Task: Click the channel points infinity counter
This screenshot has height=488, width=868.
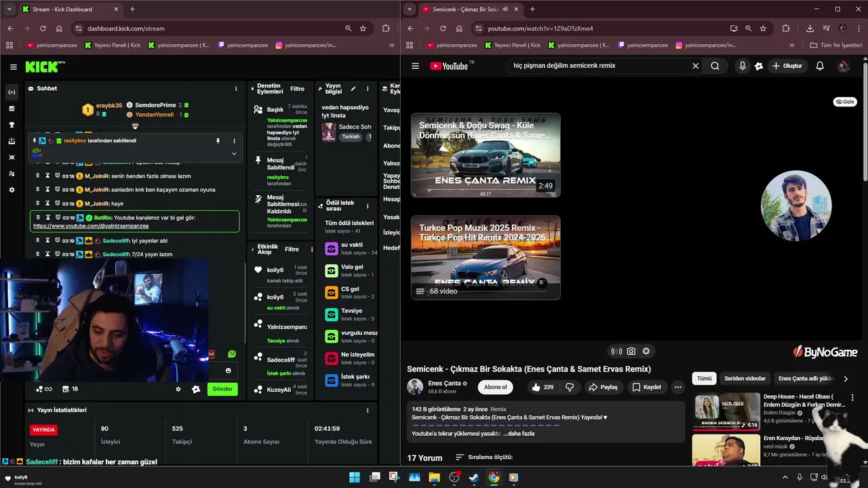Action: [43, 389]
